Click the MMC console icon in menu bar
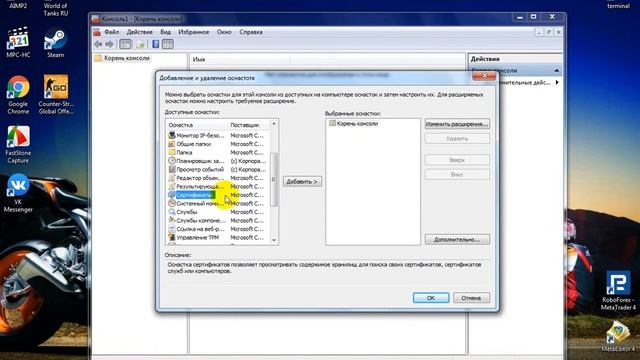The image size is (640, 360). coord(97,32)
